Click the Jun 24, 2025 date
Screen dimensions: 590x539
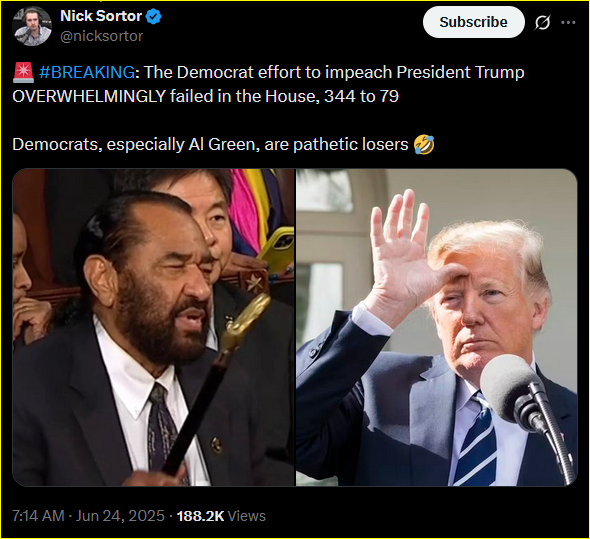120,516
